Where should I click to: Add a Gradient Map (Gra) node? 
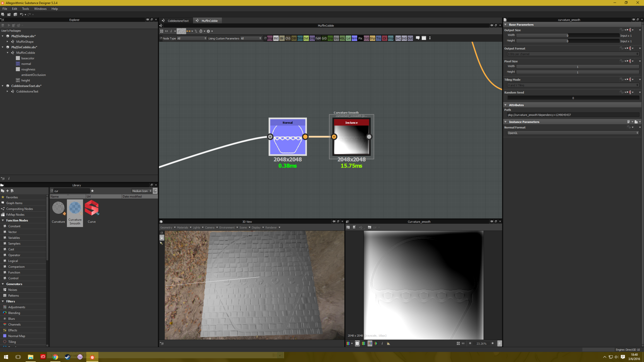click(330, 38)
